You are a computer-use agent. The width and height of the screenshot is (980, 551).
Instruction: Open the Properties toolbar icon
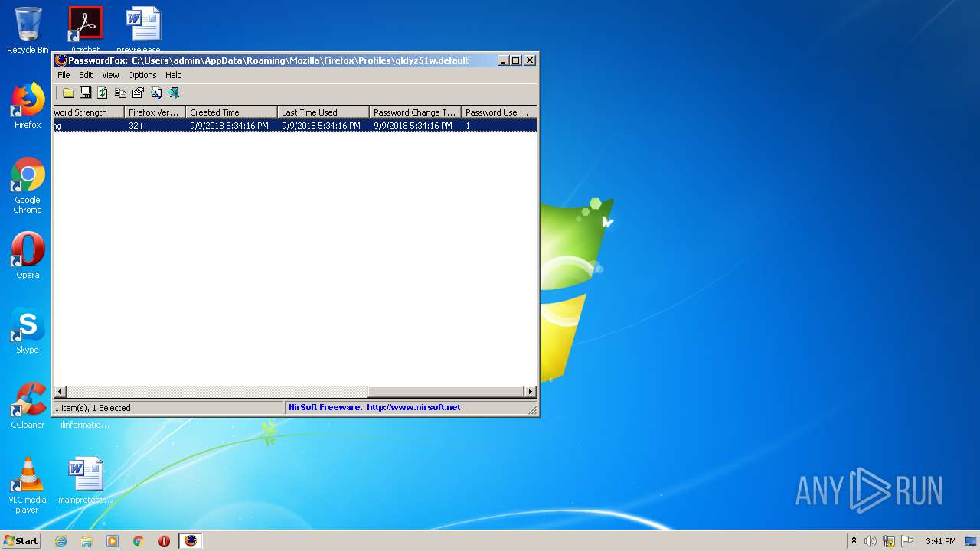coord(138,93)
